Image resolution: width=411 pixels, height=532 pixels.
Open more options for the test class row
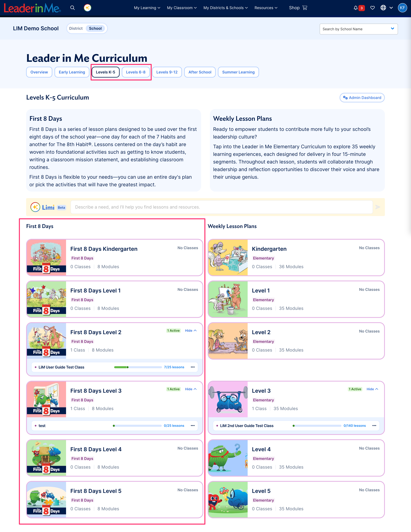193,426
